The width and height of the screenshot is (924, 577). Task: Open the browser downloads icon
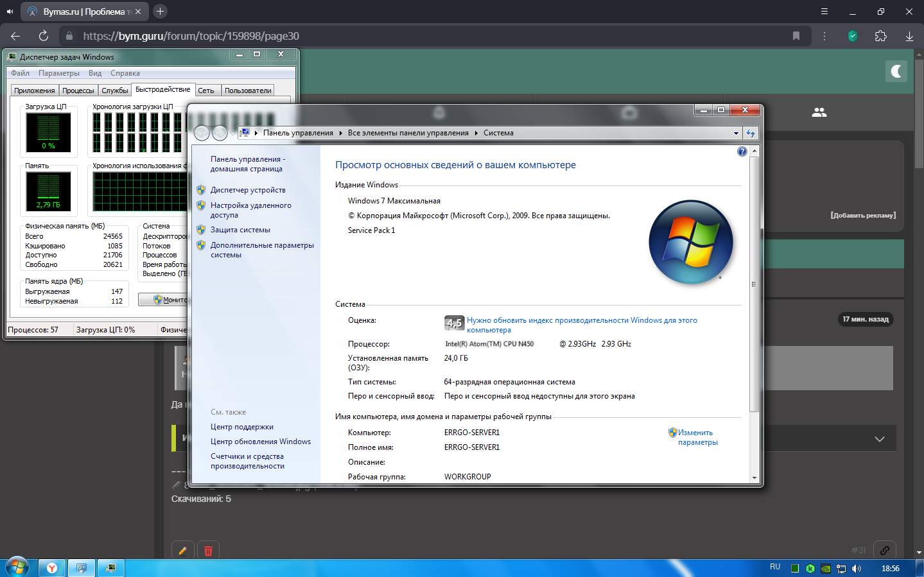[x=909, y=36]
